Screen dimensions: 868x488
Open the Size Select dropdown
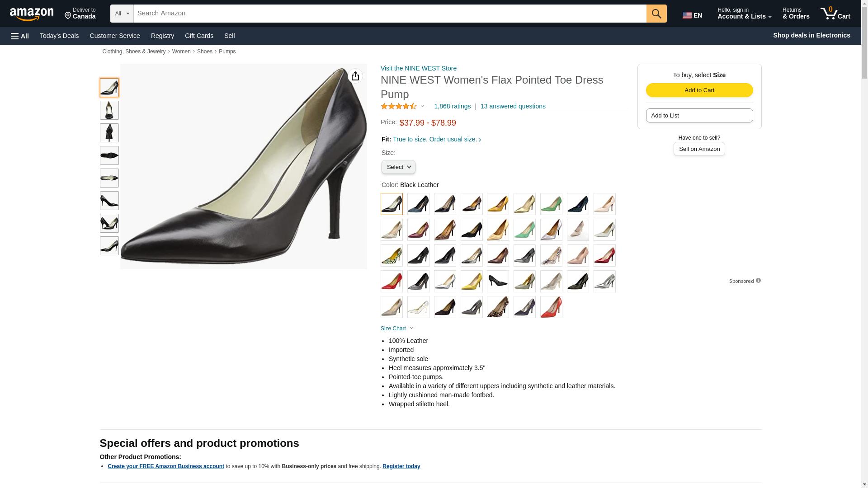(x=398, y=167)
